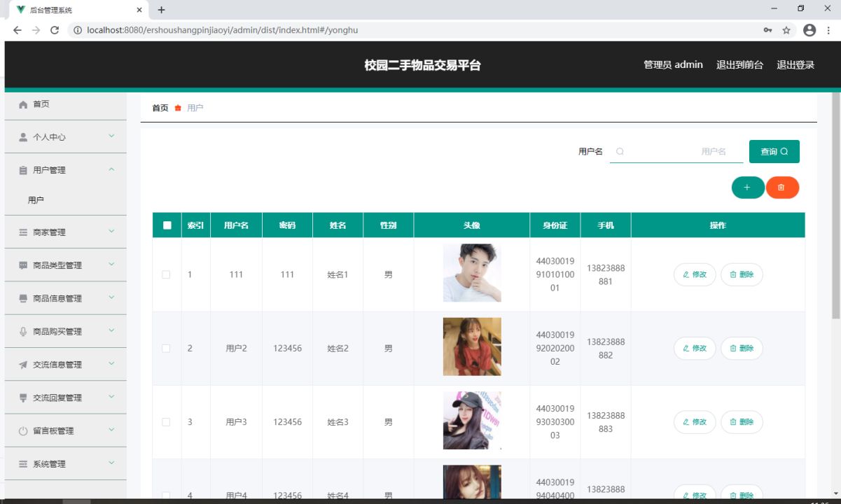The image size is (841, 504).
Task: Open the avatar thumbnail of 姓名1
Action: pyautogui.click(x=472, y=273)
